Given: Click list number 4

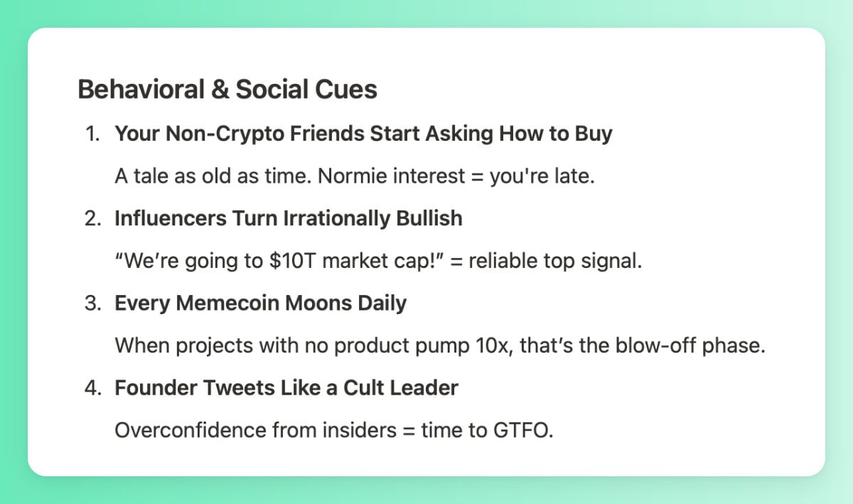Looking at the screenshot, I should [92, 387].
